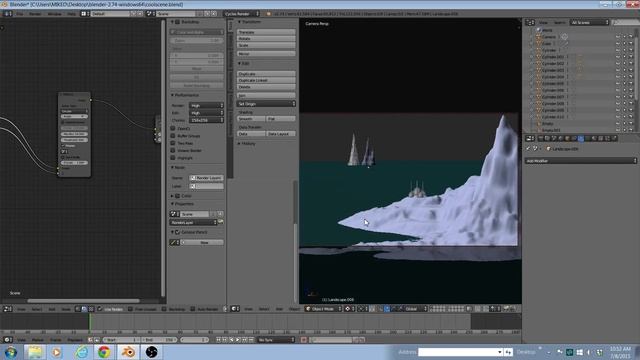Open the File menu
The image size is (640, 360).
(x=20, y=13)
